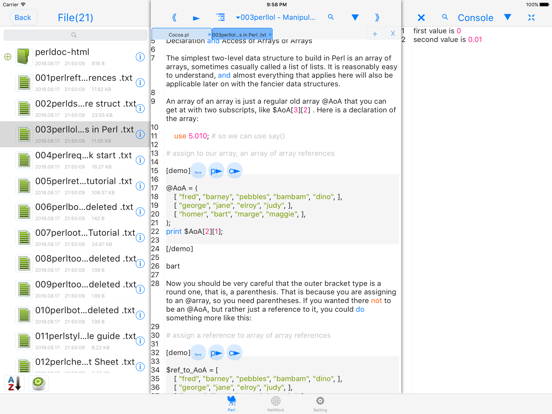Tap the green round button beside sort
Viewport: 552px width, 414px height.
coord(38,383)
